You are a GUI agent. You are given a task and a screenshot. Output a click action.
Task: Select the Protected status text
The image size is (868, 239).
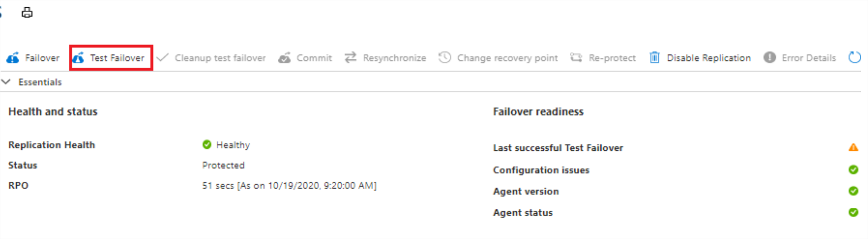223,165
